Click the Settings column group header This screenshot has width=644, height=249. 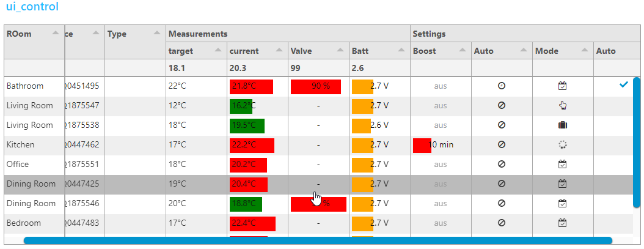pos(429,34)
